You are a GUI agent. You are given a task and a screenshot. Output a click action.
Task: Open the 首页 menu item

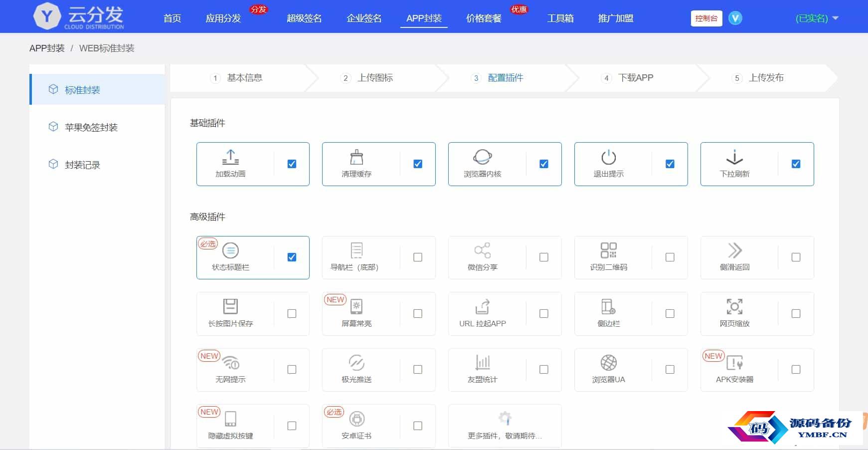(173, 18)
